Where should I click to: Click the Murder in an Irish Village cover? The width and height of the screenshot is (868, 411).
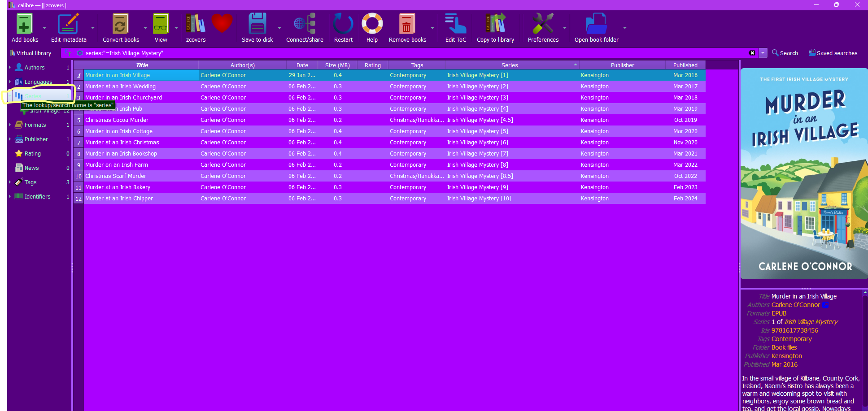click(x=804, y=174)
